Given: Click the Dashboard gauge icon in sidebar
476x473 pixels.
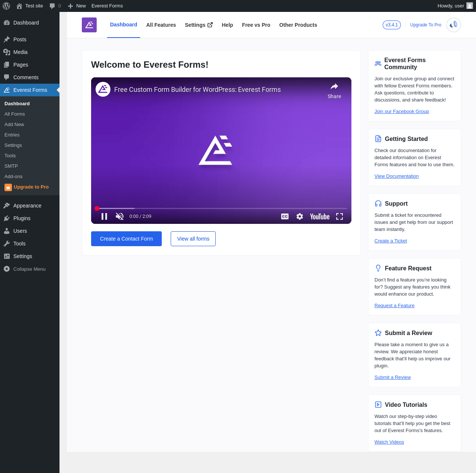Looking at the screenshot, I should (7, 23).
